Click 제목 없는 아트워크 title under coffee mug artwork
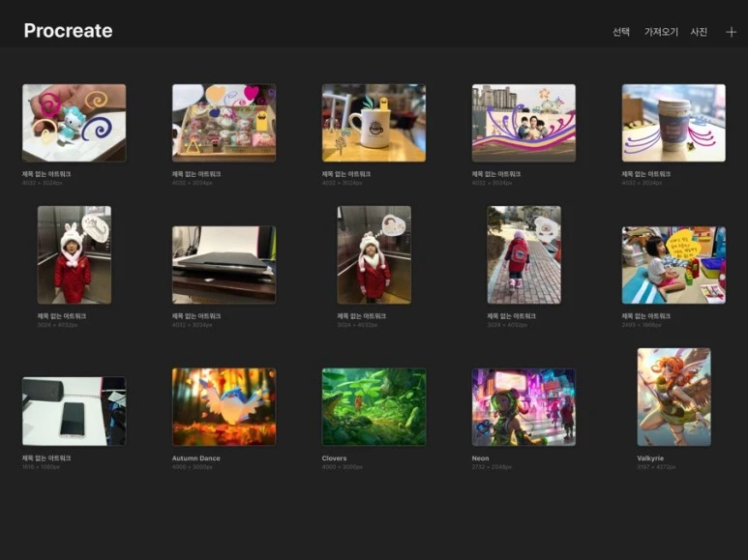Viewport: 748px width, 560px height. click(345, 174)
